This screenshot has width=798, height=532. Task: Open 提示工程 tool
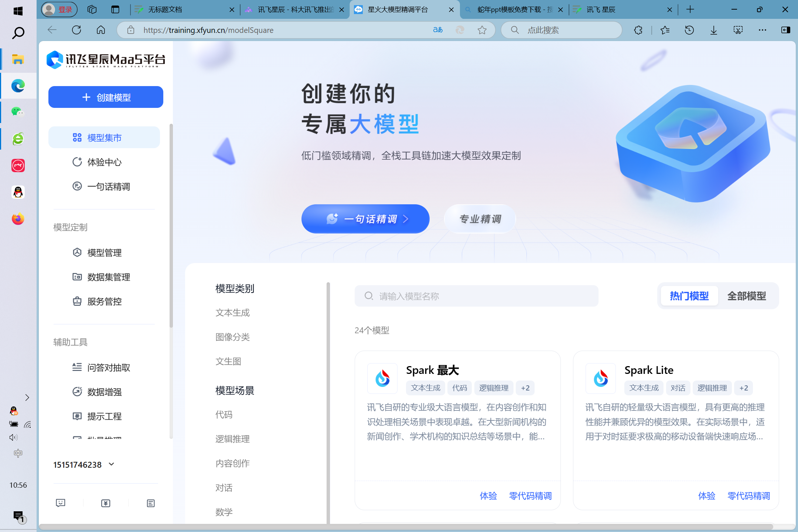pos(104,416)
